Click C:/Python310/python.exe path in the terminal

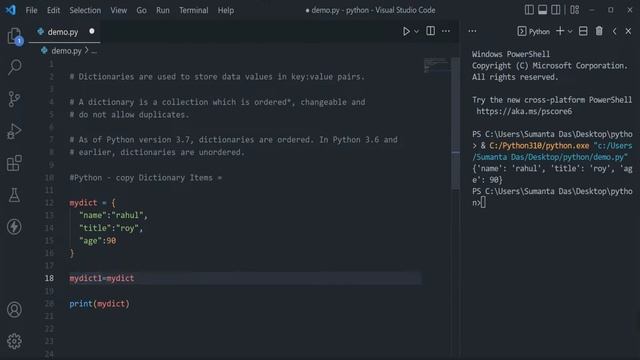point(539,146)
